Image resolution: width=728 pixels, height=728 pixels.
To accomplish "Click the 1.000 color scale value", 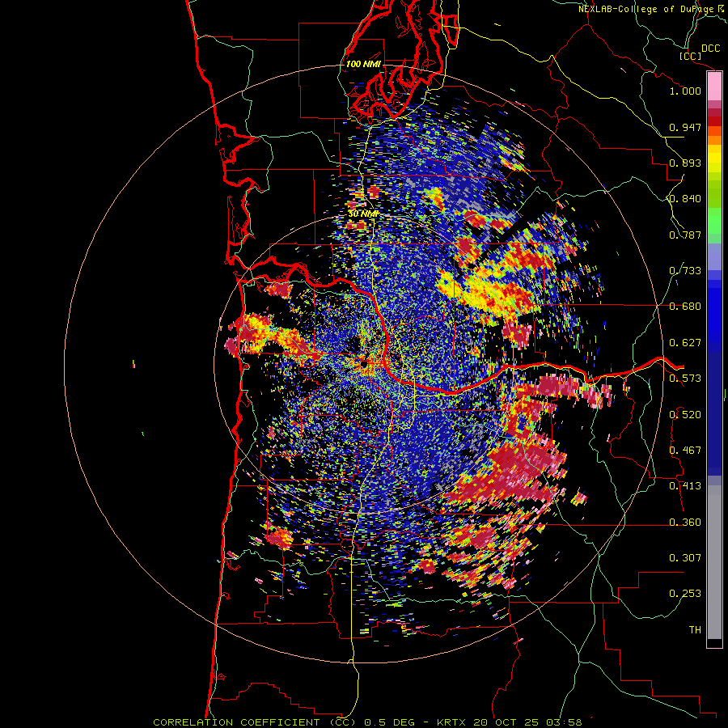I will click(685, 91).
